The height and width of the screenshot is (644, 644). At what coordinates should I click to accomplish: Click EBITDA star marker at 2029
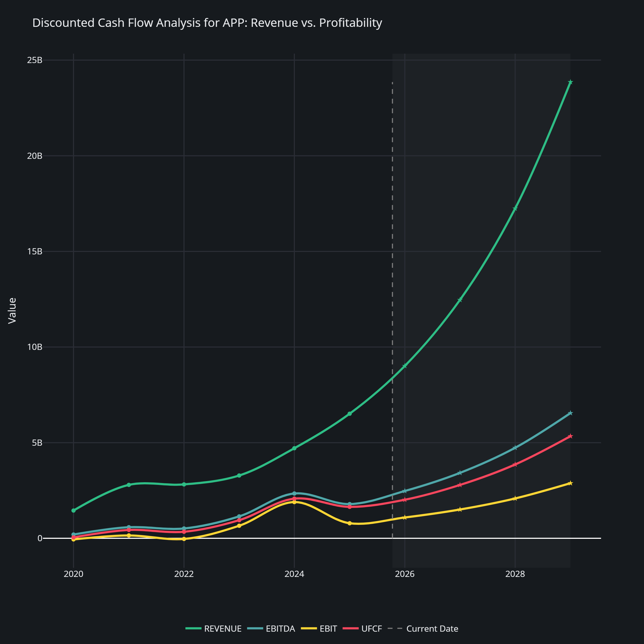tap(570, 413)
